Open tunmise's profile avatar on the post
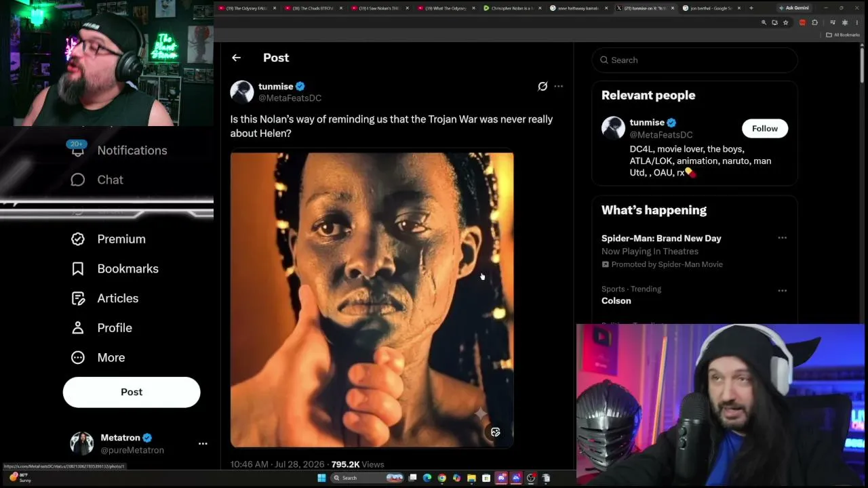 (242, 91)
